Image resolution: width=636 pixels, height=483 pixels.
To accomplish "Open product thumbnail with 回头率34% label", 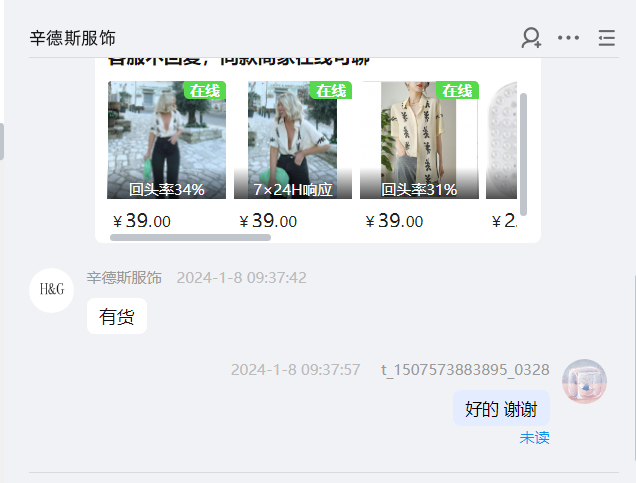I will tap(166, 140).
